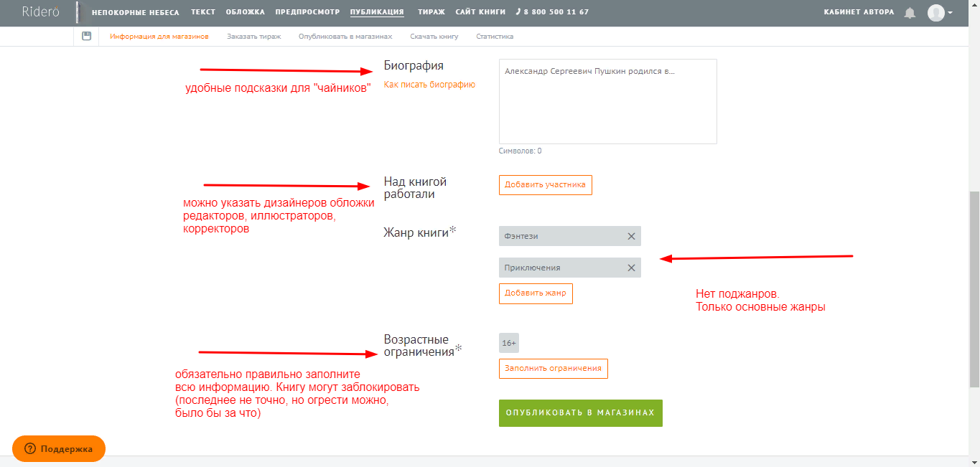The image size is (980, 467).
Task: Click Заполнить ограничения button
Action: point(553,368)
